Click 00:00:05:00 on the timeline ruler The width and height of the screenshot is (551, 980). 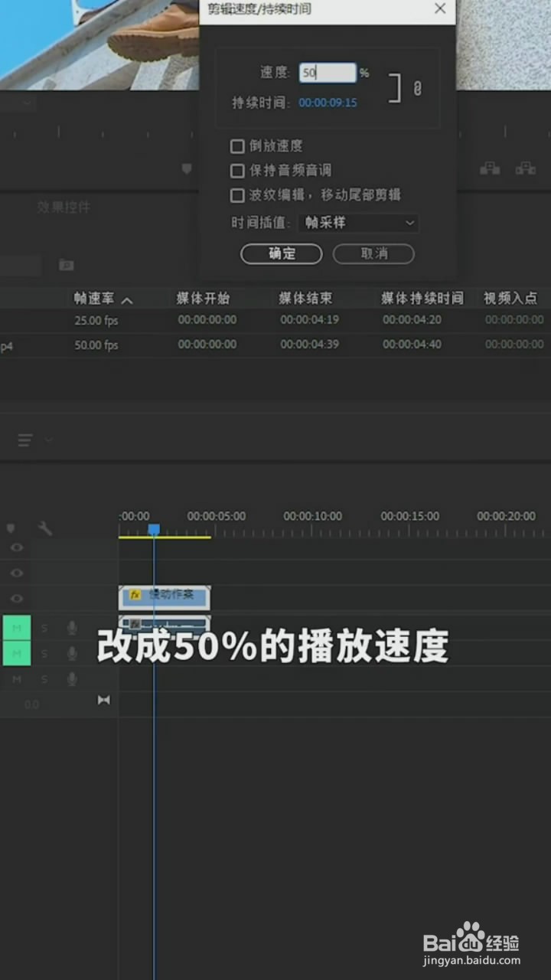click(217, 516)
